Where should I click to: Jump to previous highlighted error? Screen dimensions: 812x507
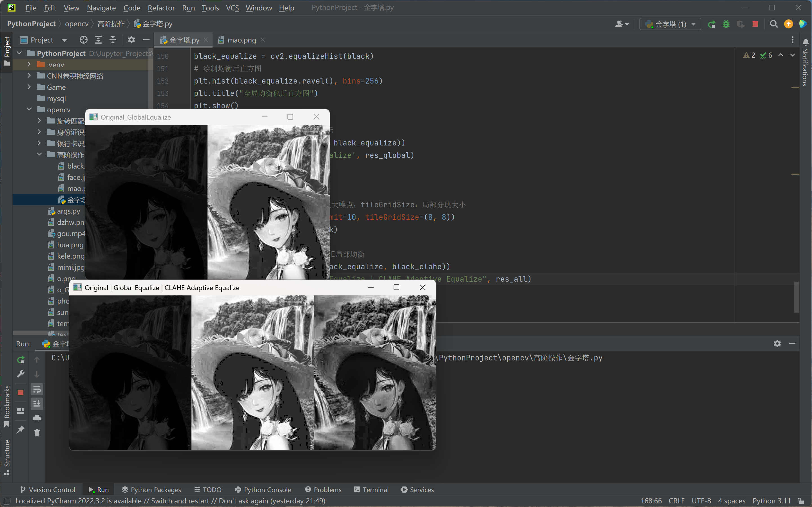click(x=781, y=55)
